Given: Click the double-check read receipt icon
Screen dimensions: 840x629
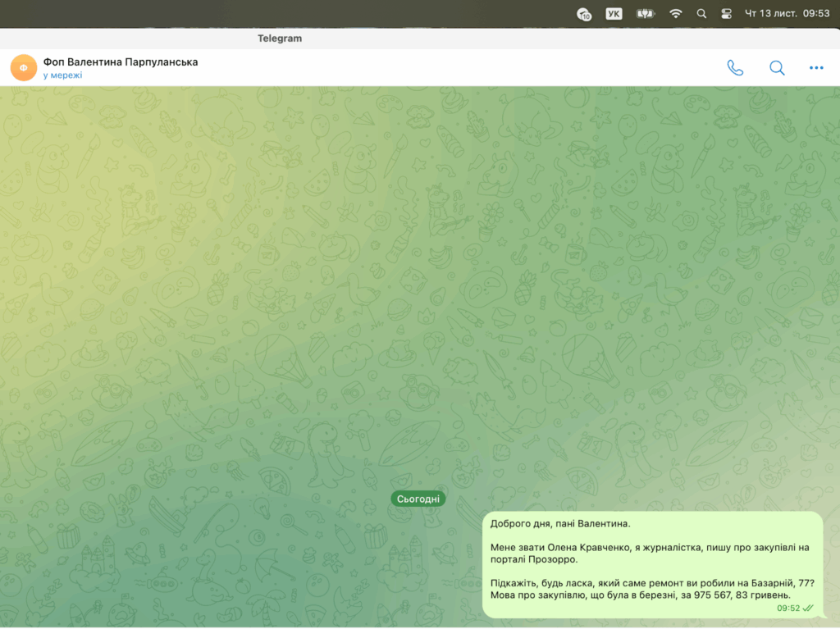Looking at the screenshot, I should click(808, 608).
